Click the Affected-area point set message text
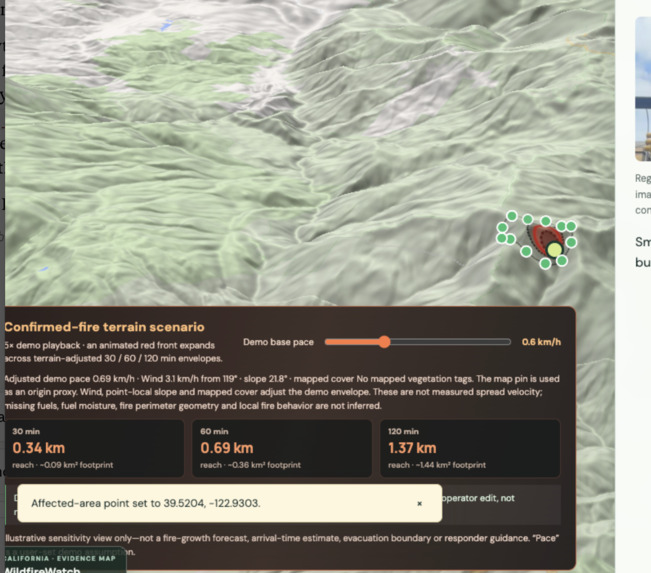Image resolution: width=651 pixels, height=573 pixels. [x=146, y=503]
